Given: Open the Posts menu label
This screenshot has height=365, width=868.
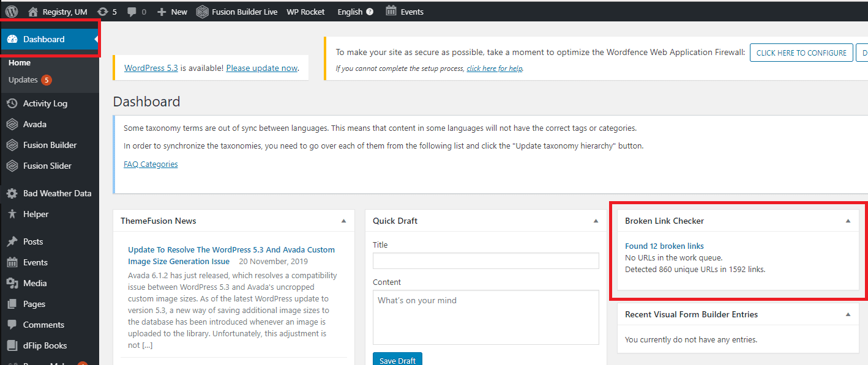Looking at the screenshot, I should (33, 241).
